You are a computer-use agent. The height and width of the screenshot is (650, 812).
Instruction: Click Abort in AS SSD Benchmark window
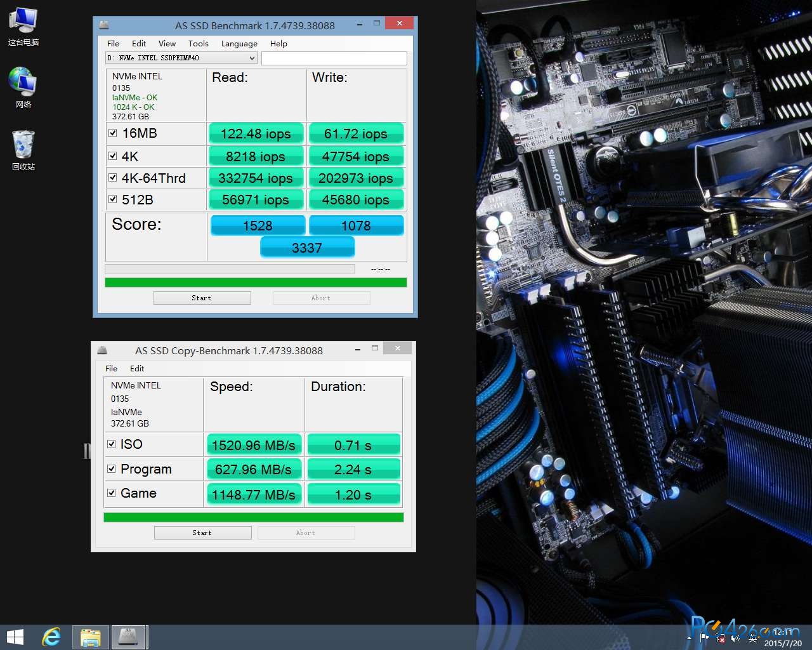pos(321,298)
